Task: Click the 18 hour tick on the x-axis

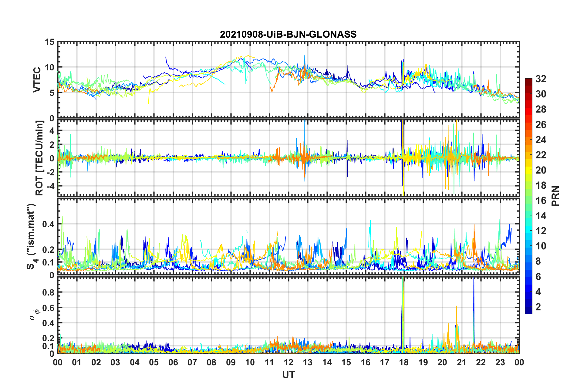Action: (404, 363)
